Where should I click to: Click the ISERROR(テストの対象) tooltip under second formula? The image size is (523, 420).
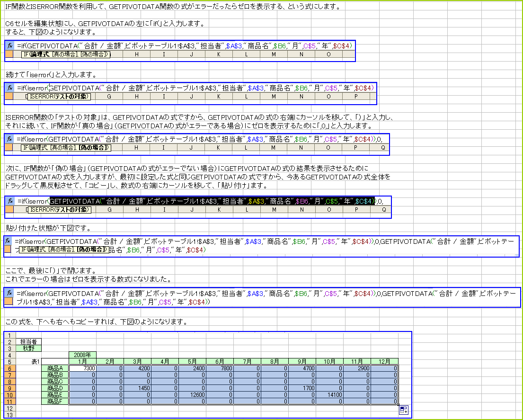59,97
